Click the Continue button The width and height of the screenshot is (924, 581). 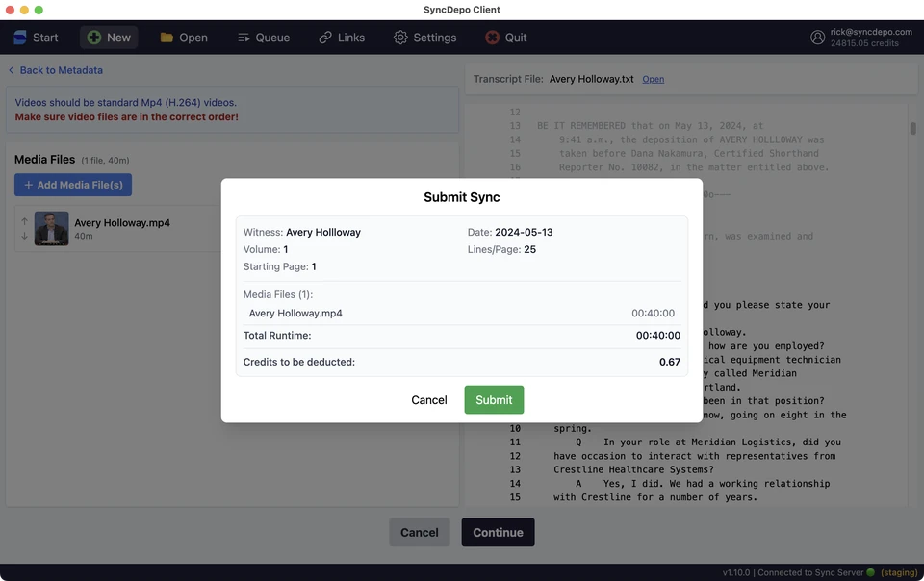[498, 532]
